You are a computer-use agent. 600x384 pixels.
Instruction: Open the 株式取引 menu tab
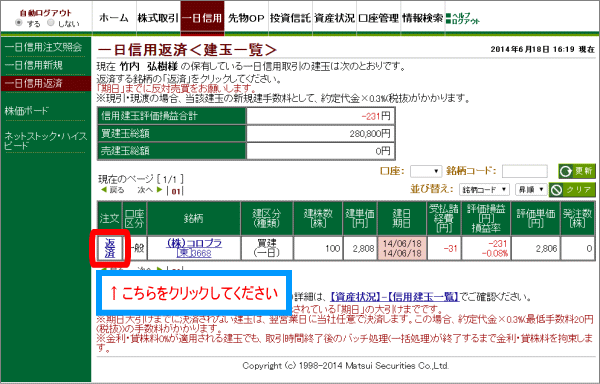point(158,18)
